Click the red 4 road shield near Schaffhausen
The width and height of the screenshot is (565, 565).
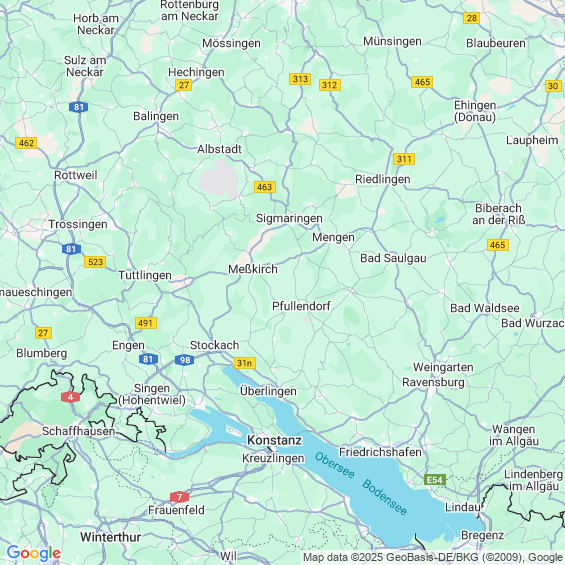[70, 397]
